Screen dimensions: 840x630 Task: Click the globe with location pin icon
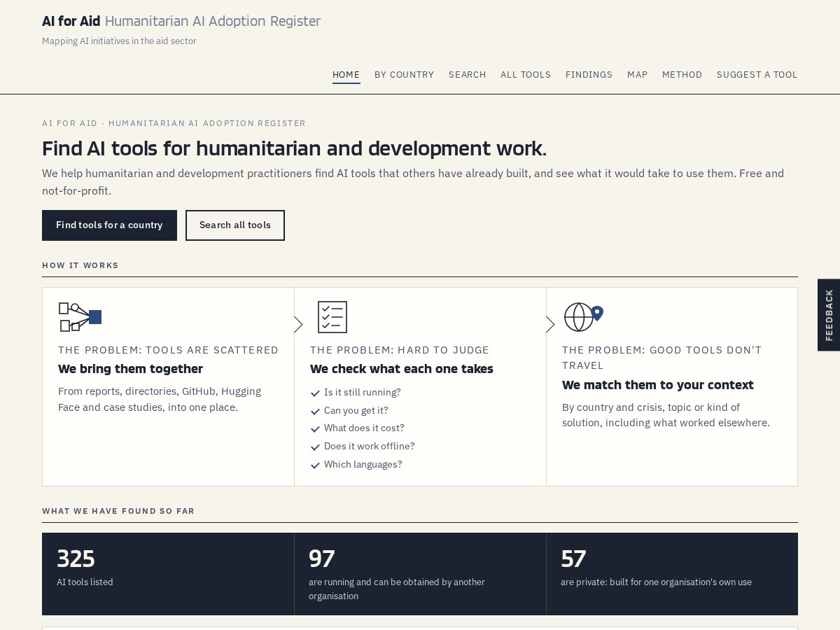pos(583,317)
